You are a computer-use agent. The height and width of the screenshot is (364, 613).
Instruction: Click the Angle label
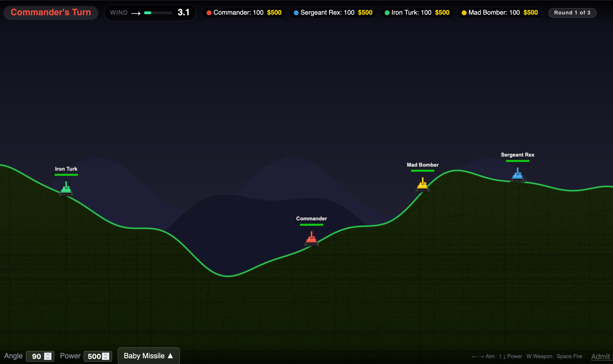(13, 356)
